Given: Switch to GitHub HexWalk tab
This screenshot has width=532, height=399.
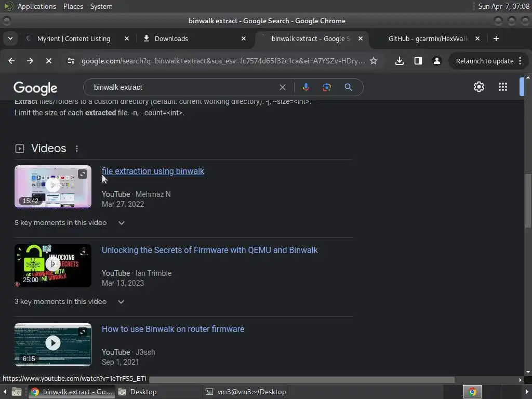Looking at the screenshot, I should [x=428, y=38].
